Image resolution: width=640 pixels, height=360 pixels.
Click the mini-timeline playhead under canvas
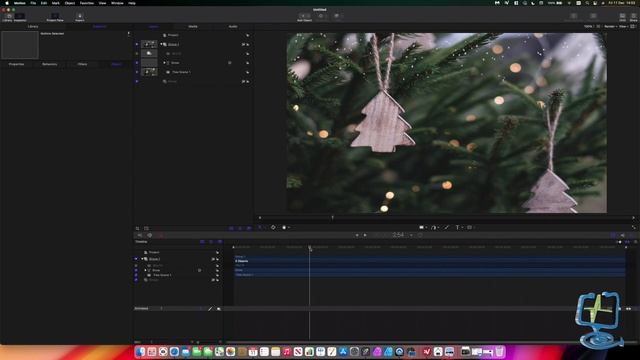pyautogui.click(x=333, y=218)
